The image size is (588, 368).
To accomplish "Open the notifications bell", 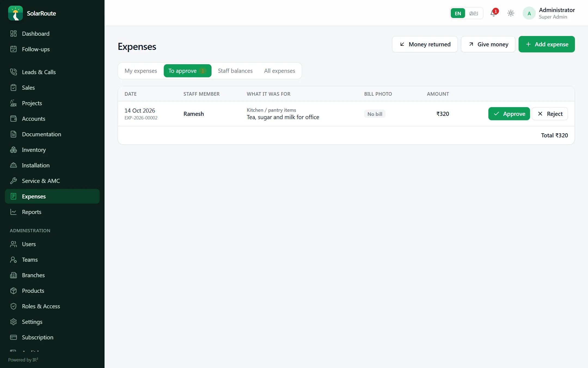I will 494,13.
